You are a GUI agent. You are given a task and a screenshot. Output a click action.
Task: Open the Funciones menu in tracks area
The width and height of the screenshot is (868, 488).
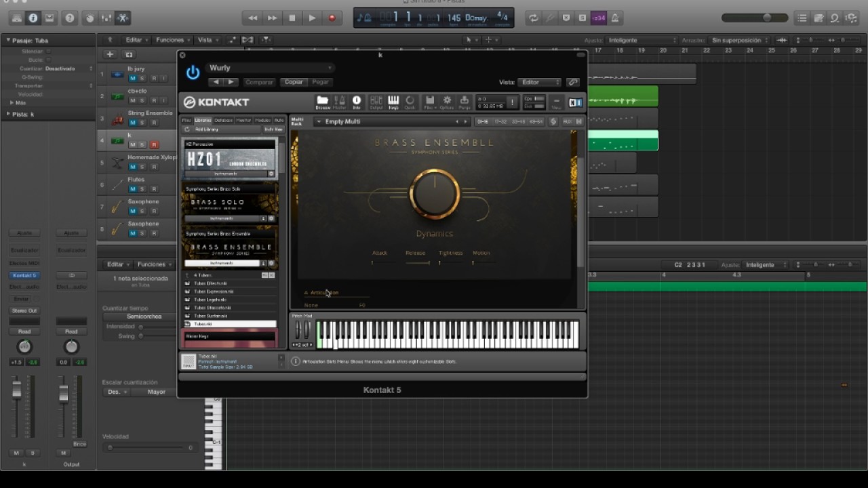click(x=172, y=40)
